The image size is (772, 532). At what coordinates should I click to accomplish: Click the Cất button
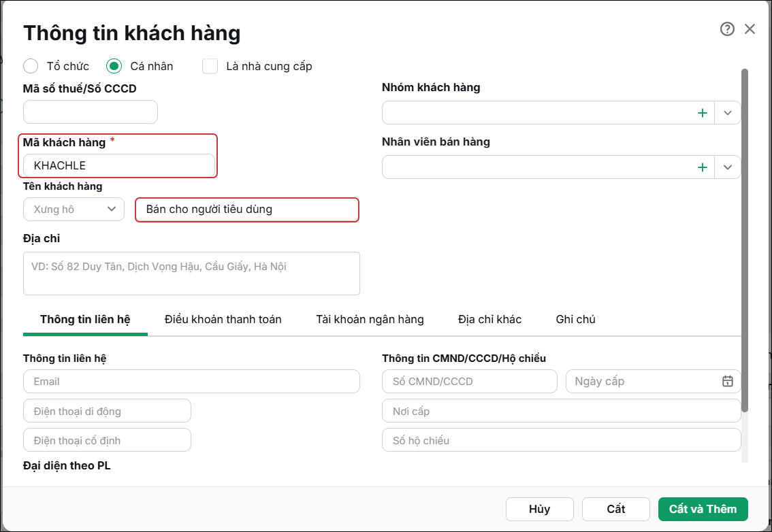click(x=616, y=509)
